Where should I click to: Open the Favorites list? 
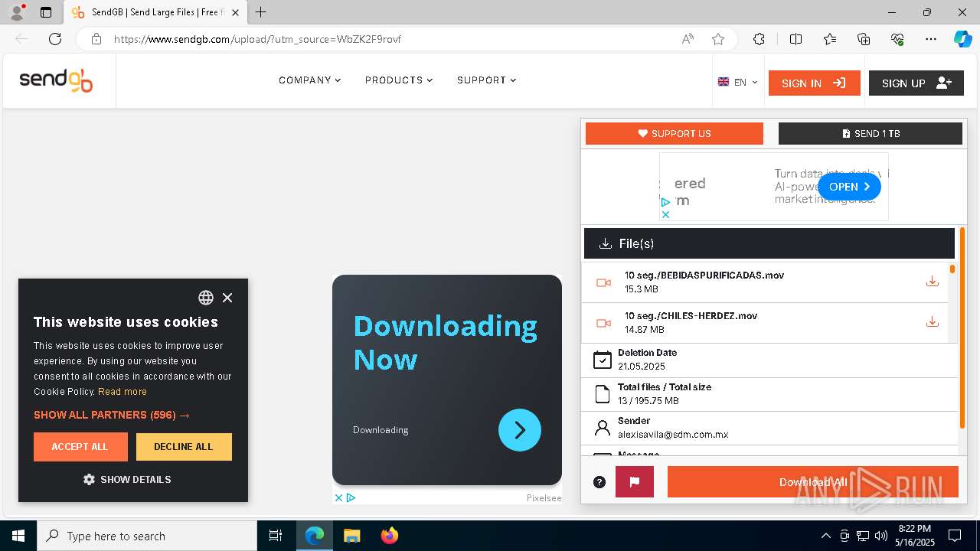pos(830,39)
